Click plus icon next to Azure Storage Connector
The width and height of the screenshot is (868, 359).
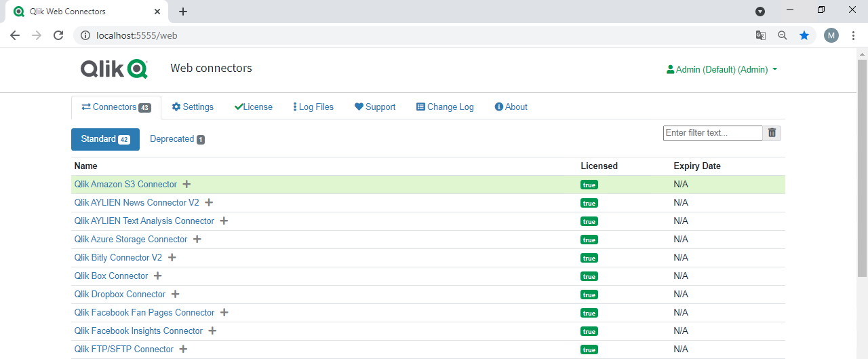(x=197, y=240)
